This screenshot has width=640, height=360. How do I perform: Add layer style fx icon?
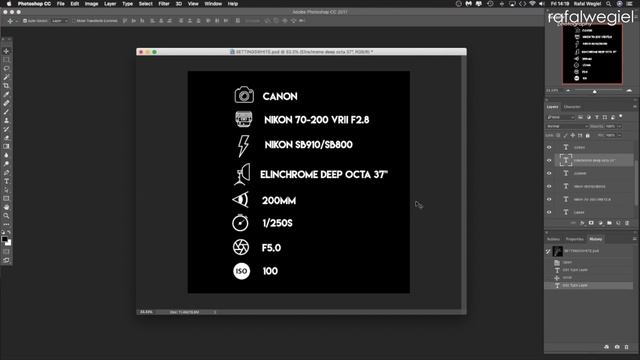(582, 223)
